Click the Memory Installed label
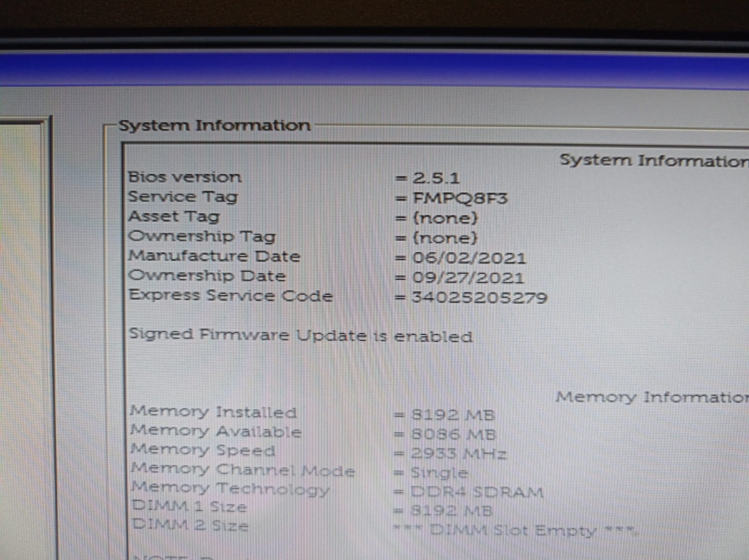 point(213,412)
